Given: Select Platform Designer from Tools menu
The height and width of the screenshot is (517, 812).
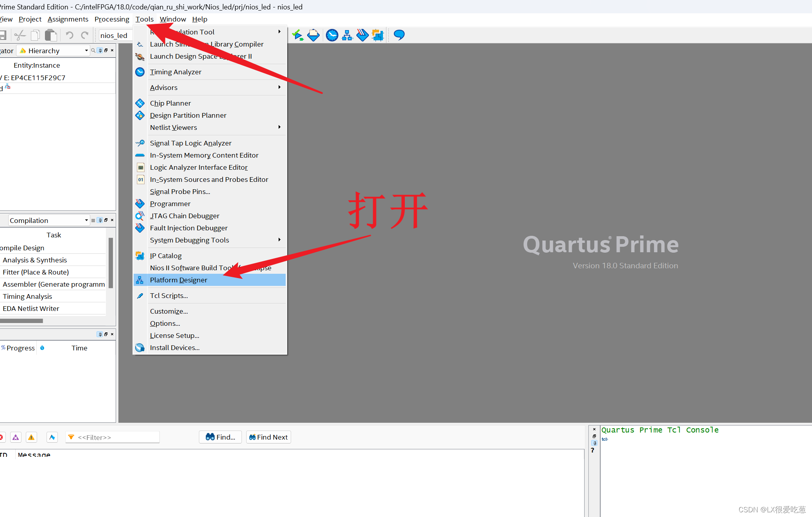Looking at the screenshot, I should coord(210,280).
